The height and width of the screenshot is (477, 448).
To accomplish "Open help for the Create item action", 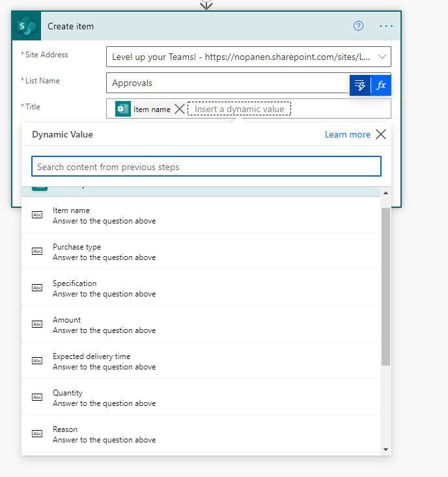I will click(358, 26).
